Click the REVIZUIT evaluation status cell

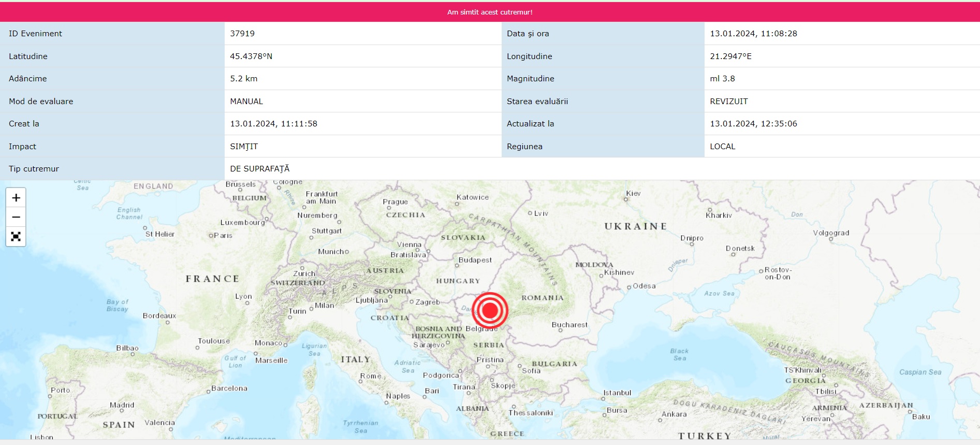point(728,102)
